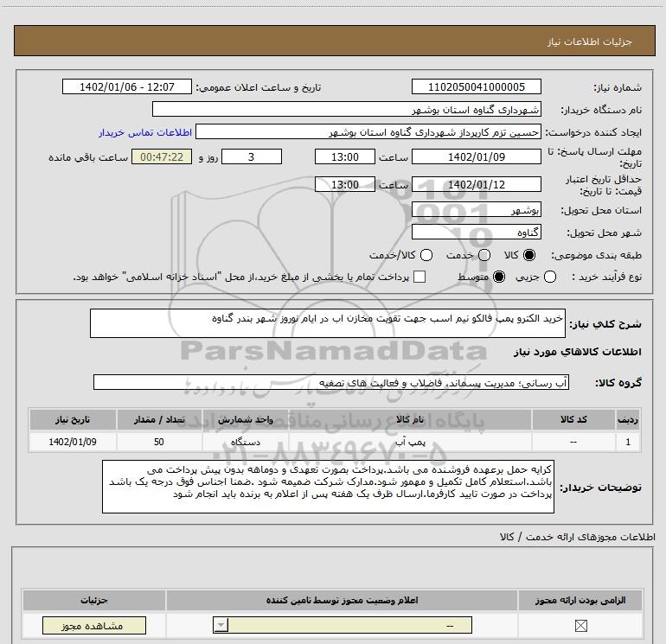Image resolution: width=666 pixels, height=644 pixels.
Task: Click the buyer notes text area
Action: (x=328, y=487)
